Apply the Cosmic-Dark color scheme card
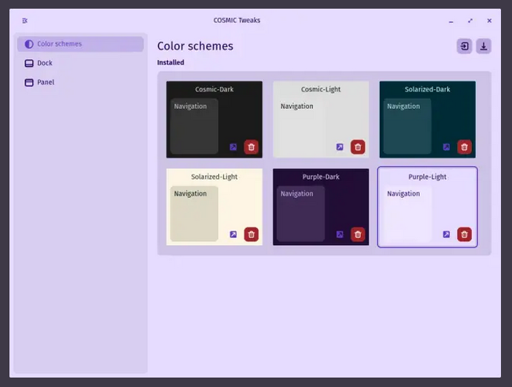 click(x=214, y=119)
